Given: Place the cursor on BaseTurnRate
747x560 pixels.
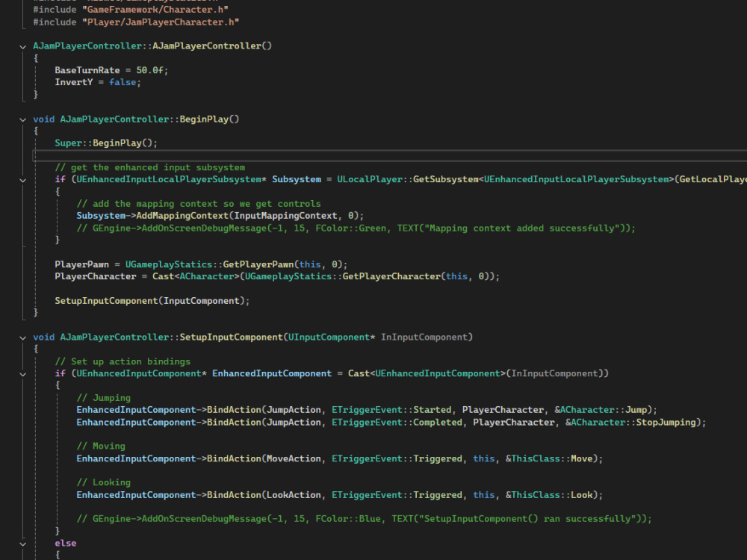Looking at the screenshot, I should [87, 70].
